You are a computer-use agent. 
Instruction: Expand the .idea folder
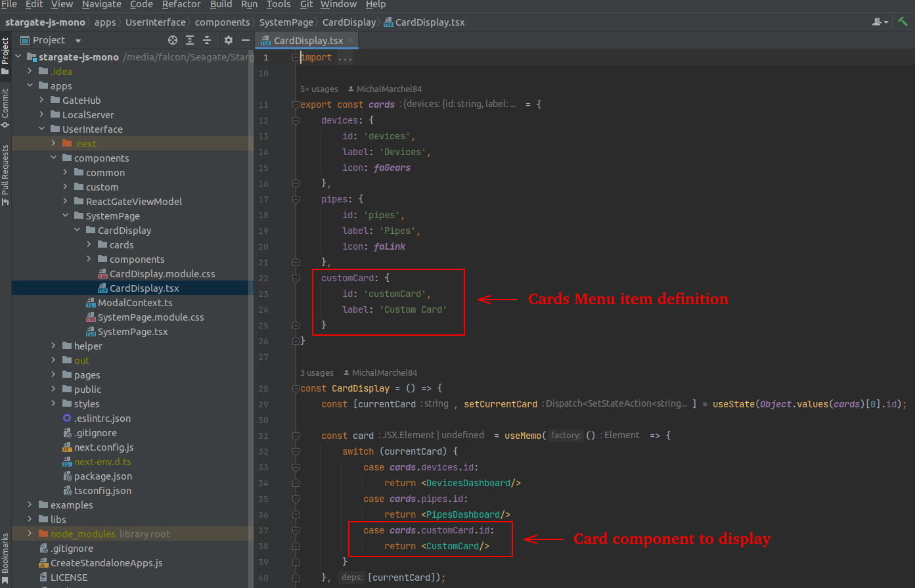pos(30,71)
